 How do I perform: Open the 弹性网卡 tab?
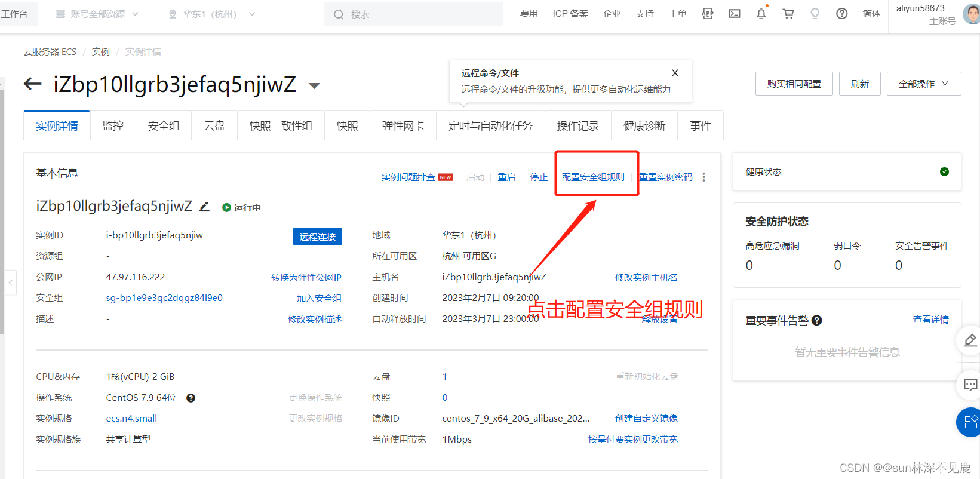tap(403, 125)
